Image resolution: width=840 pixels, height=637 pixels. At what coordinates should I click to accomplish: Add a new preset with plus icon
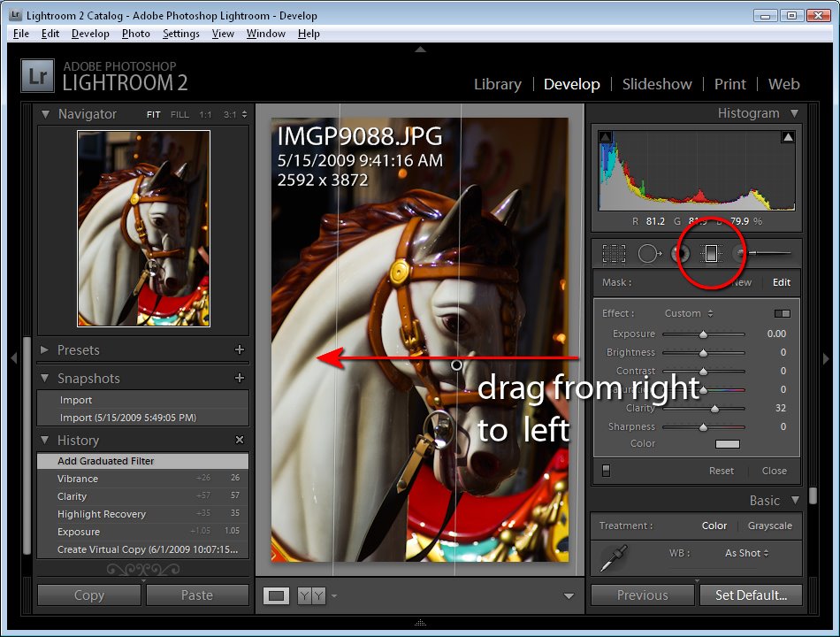[x=240, y=349]
